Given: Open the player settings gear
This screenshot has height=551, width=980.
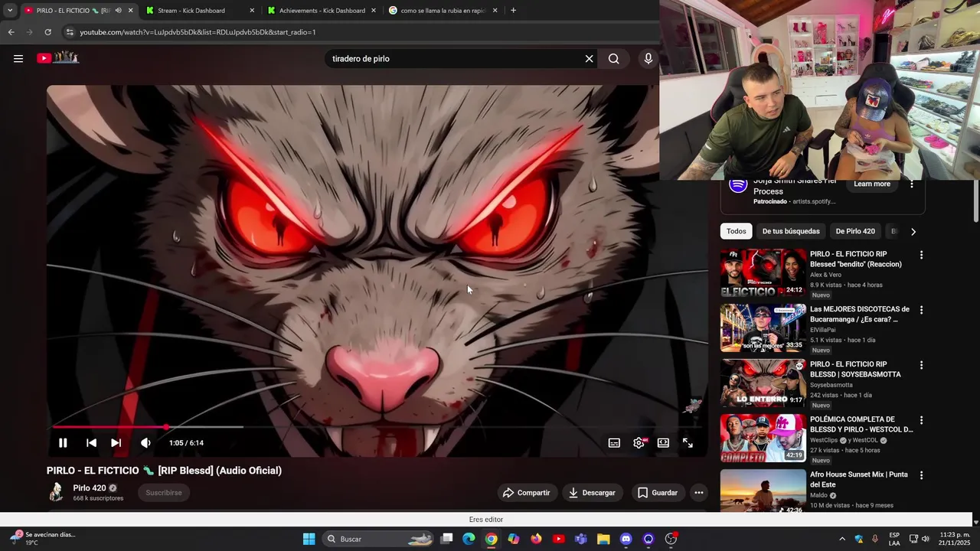Looking at the screenshot, I should (x=639, y=443).
